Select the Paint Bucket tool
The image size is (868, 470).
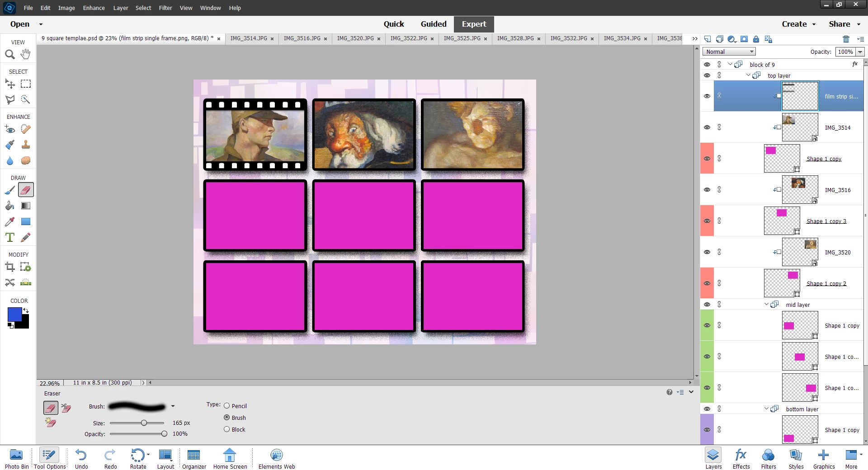tap(10, 206)
